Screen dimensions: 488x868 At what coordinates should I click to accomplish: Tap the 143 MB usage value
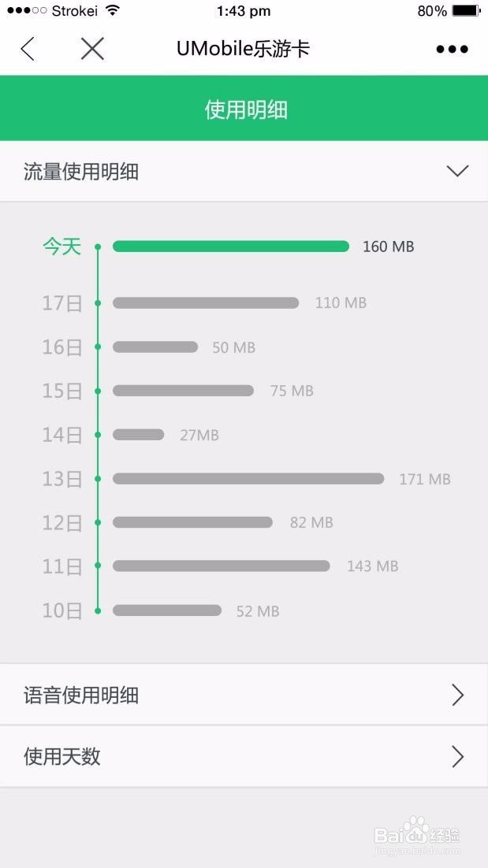[372, 566]
